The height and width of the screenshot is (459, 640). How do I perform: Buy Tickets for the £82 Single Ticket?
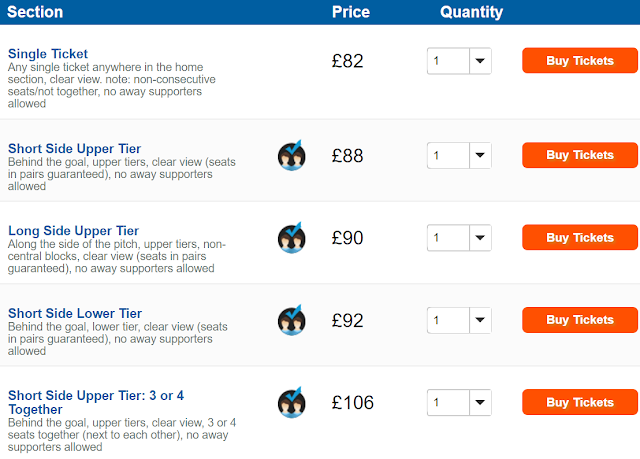click(580, 60)
